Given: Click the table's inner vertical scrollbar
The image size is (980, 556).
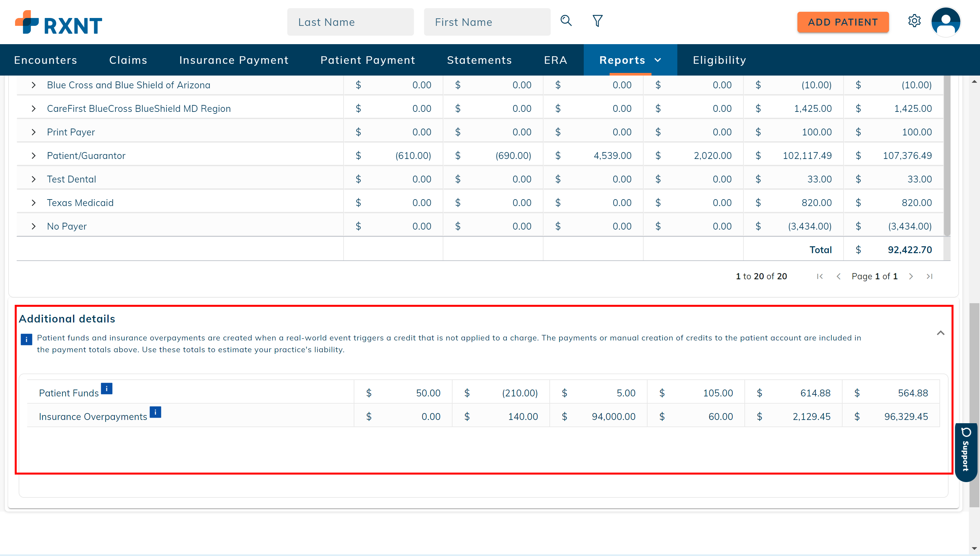Looking at the screenshot, I should pos(947,155).
